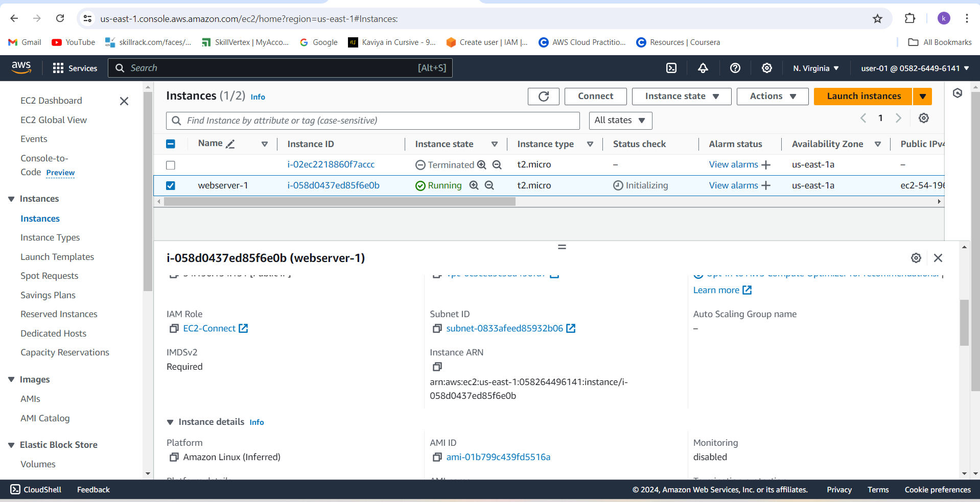Collapse the Instances sidebar section
The height and width of the screenshot is (502, 980).
(11, 199)
